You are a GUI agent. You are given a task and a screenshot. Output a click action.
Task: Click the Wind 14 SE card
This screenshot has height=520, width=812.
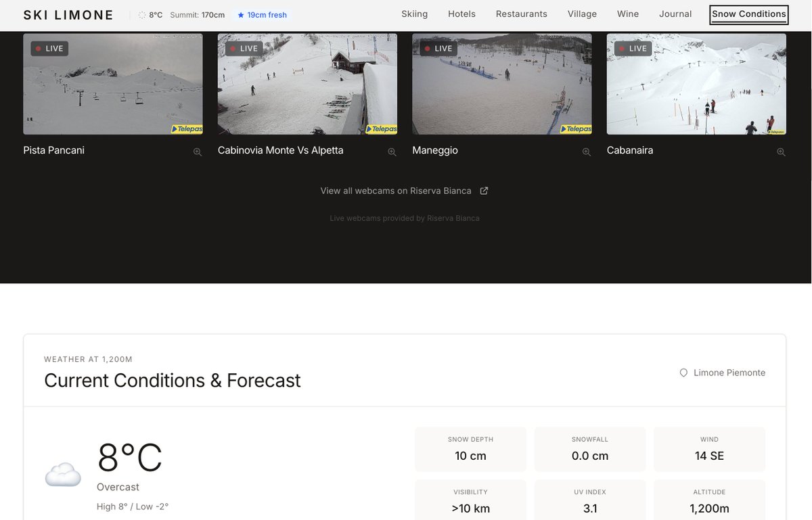(x=710, y=449)
